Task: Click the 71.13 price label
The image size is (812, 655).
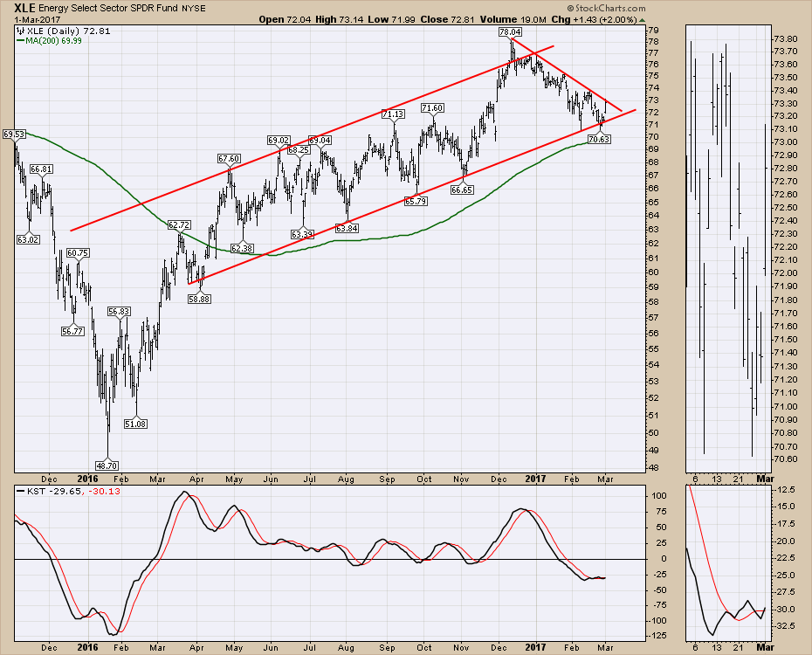Action: click(393, 114)
